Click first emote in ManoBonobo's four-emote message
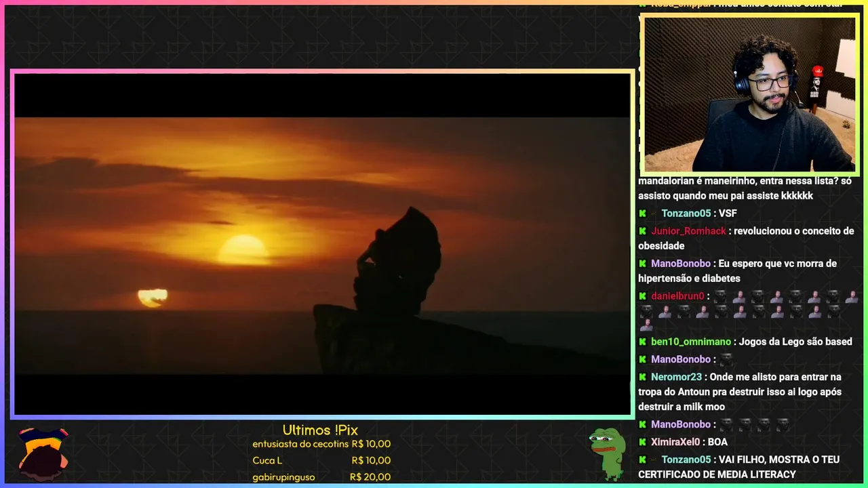Viewport: 868px width, 488px height. point(726,424)
